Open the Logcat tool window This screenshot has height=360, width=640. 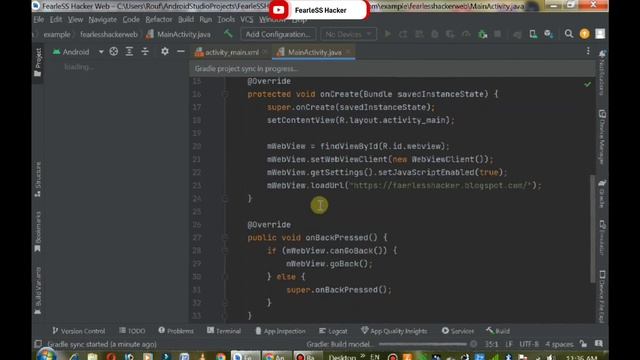(x=333, y=331)
